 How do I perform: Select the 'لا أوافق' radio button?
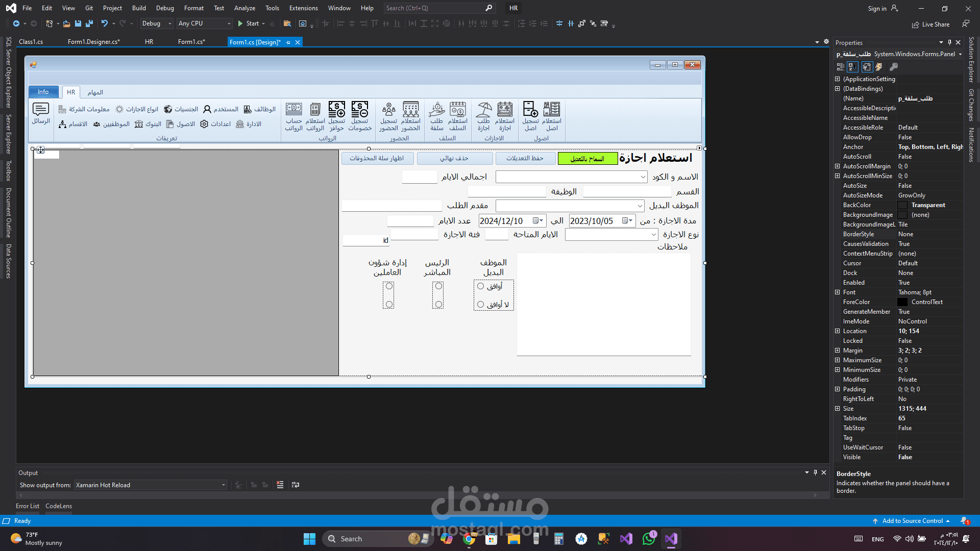(480, 305)
